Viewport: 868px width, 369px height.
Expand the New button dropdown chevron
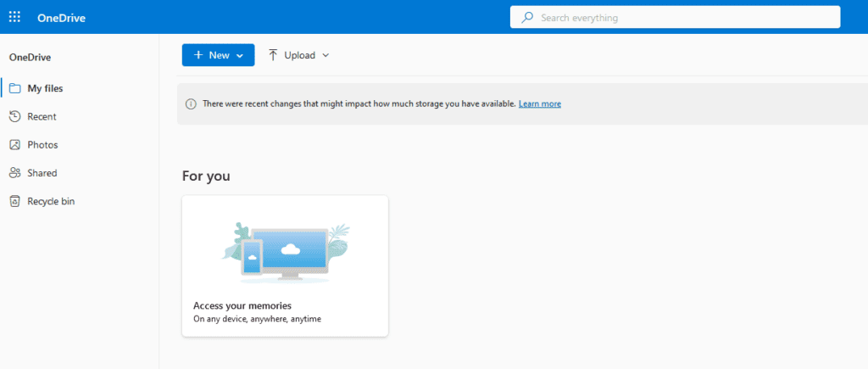click(240, 56)
